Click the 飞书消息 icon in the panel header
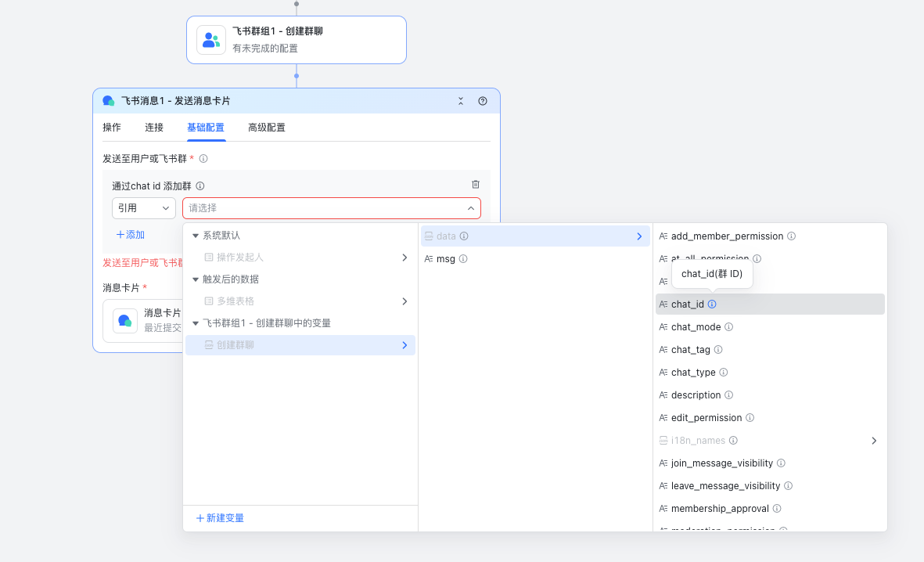 coord(109,101)
